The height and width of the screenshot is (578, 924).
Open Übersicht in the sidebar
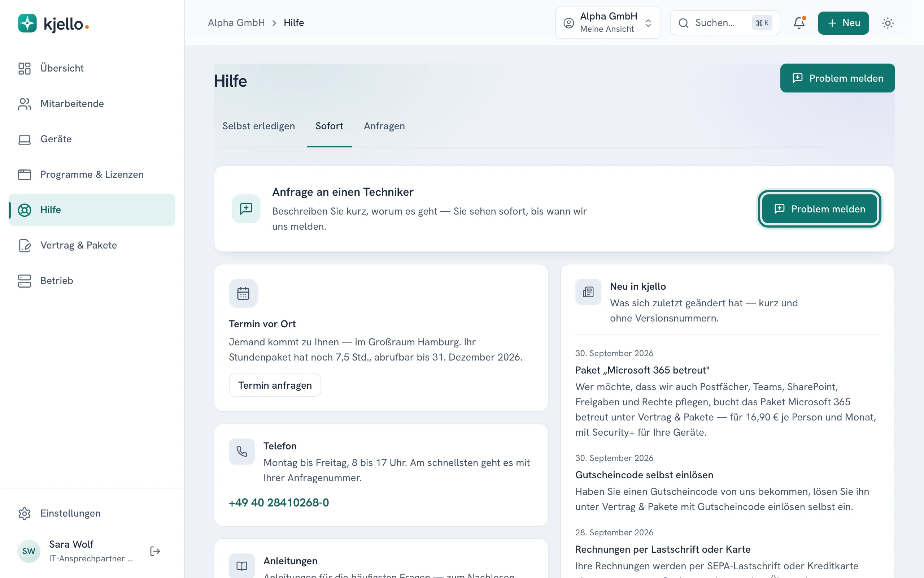click(x=92, y=68)
